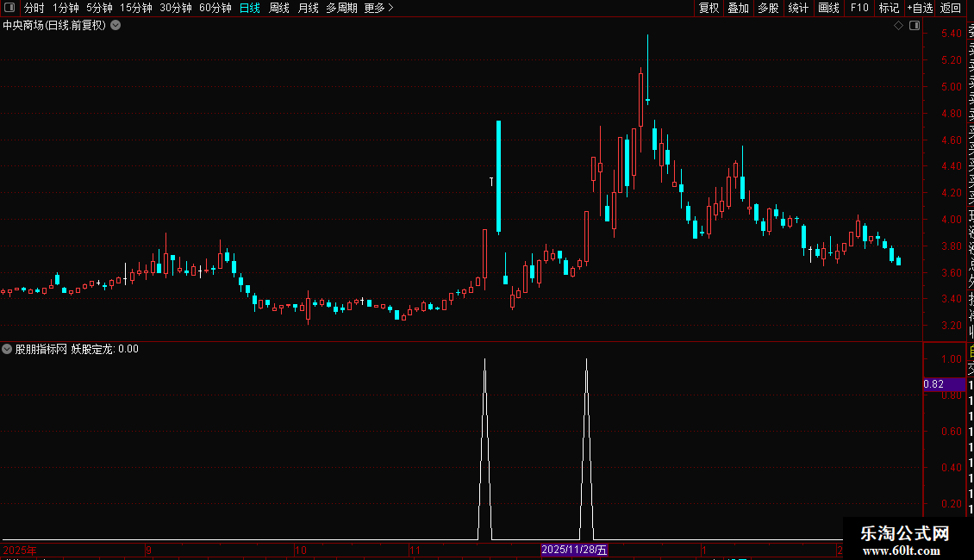The height and width of the screenshot is (560, 974).
Task: Expand the 股朋指标网 indicator dropdown
Action: pyautogui.click(x=7, y=349)
